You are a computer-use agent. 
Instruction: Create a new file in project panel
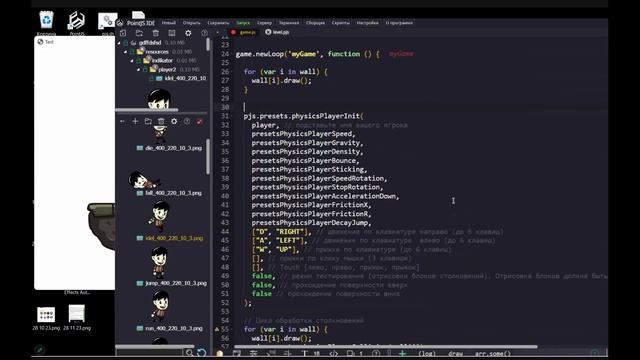coord(123,33)
